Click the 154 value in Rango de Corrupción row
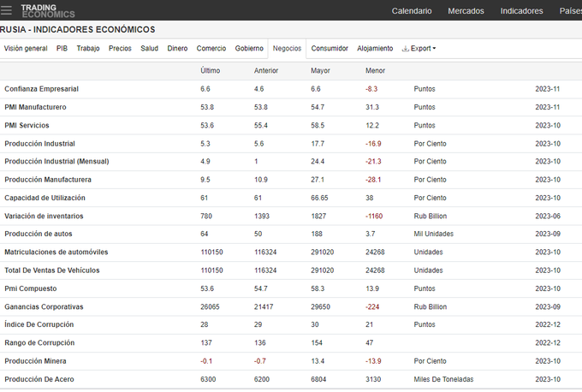 pos(317,342)
